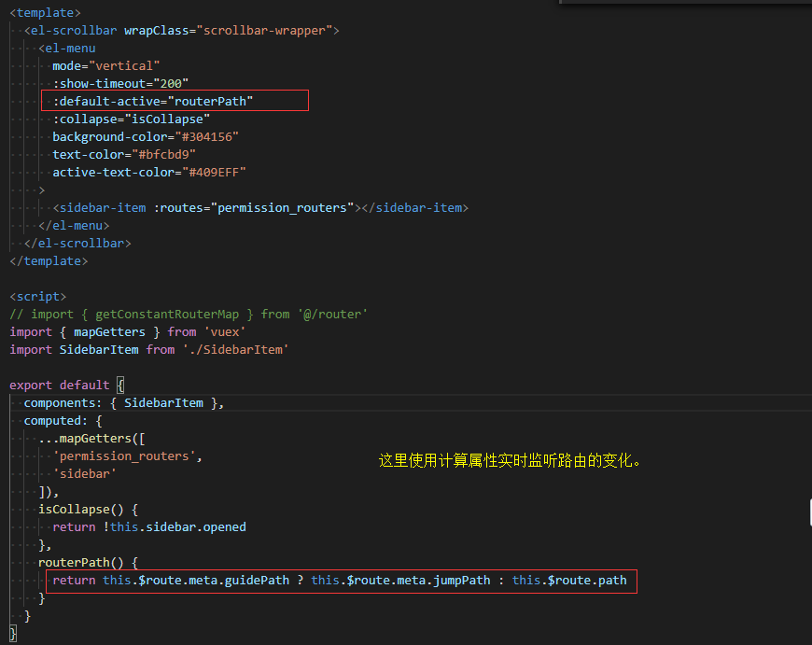Click the :default-active="routerPath" attribute

pos(153,101)
